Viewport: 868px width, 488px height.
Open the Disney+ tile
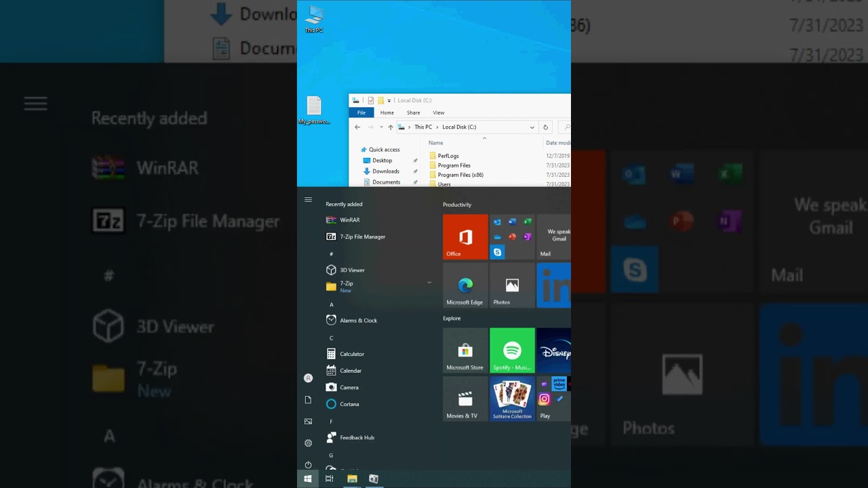pos(554,350)
